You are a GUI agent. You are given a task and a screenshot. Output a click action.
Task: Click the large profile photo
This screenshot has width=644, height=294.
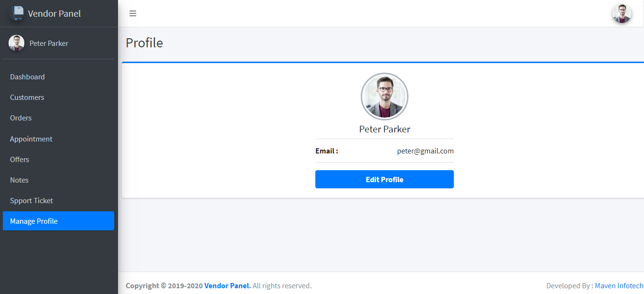(x=385, y=97)
